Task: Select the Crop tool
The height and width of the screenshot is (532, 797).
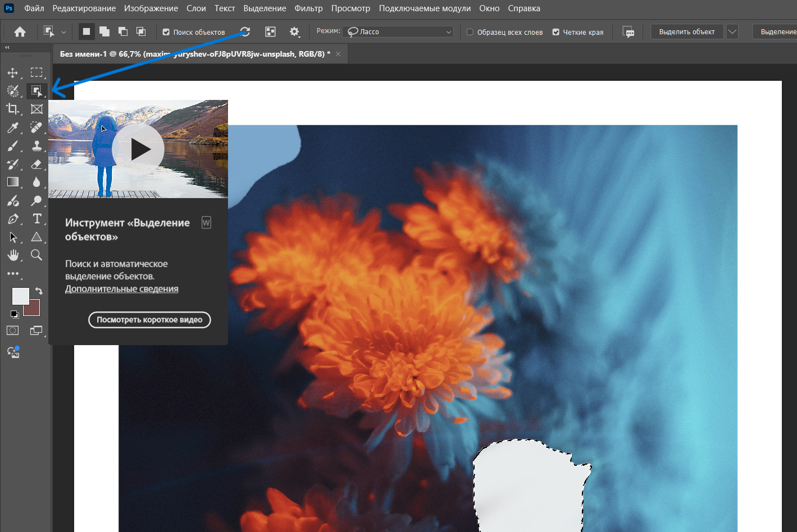Action: (x=12, y=109)
